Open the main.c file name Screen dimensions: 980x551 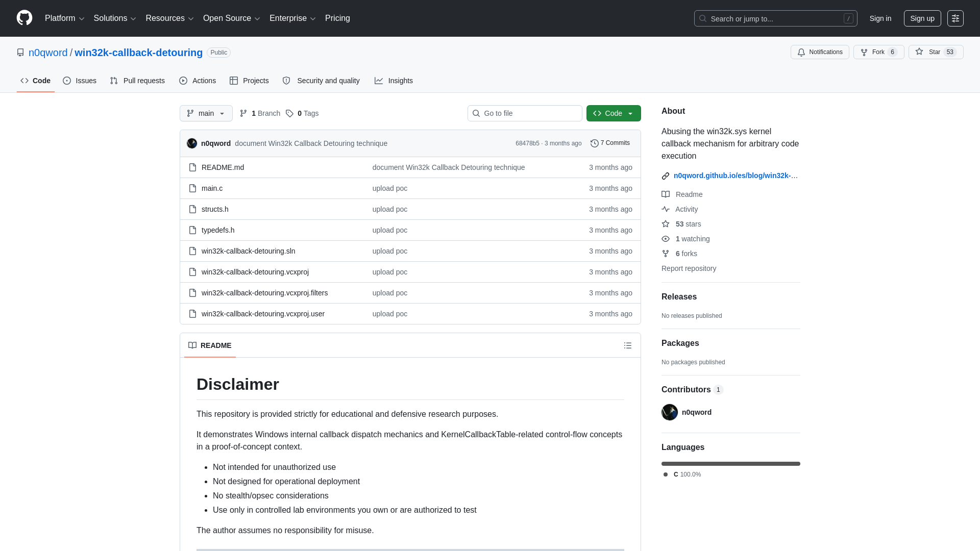212,188
